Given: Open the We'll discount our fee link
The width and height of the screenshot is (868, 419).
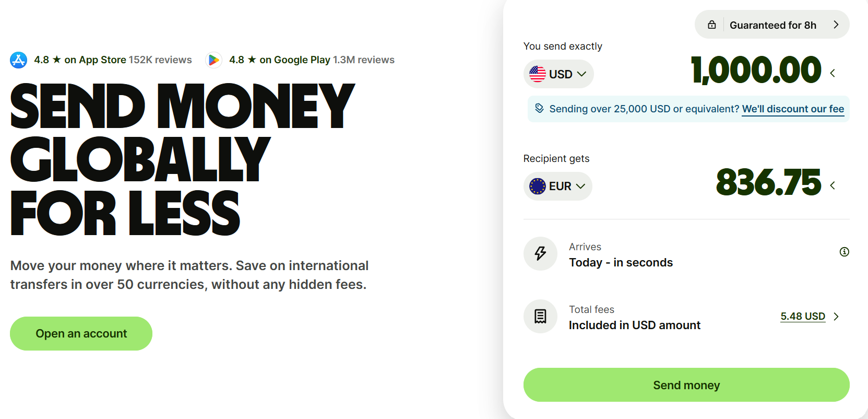Looking at the screenshot, I should 793,109.
